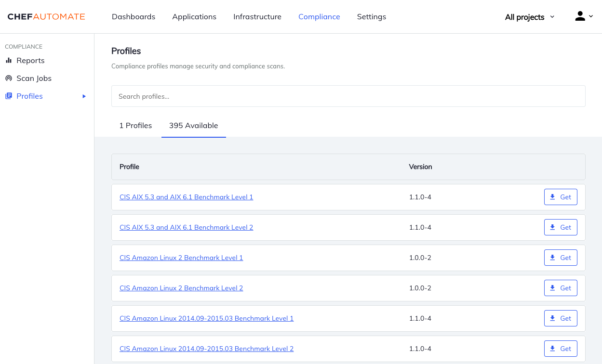
Task: Focus the Search profiles input field
Action: tap(348, 96)
